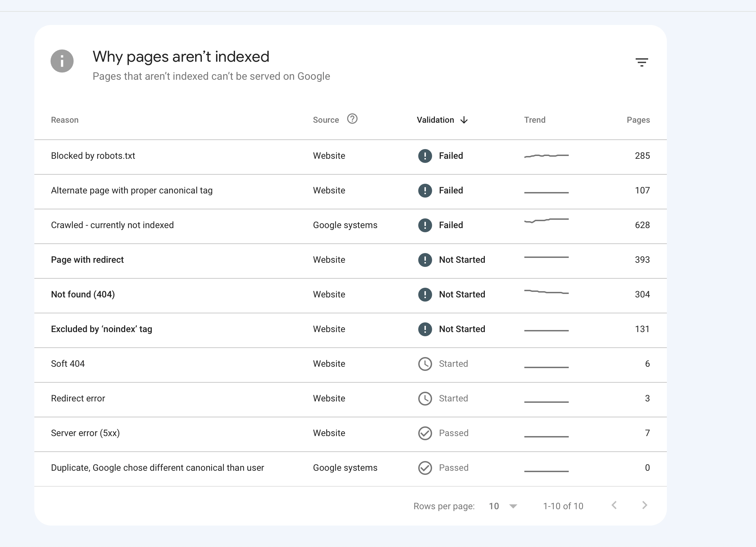The image size is (756, 547).
Task: Click the Pages column header
Action: point(638,120)
